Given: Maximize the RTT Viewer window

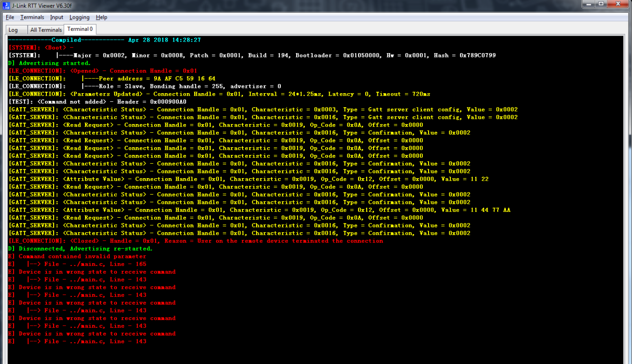Looking at the screenshot, I should pyautogui.click(x=601, y=4).
